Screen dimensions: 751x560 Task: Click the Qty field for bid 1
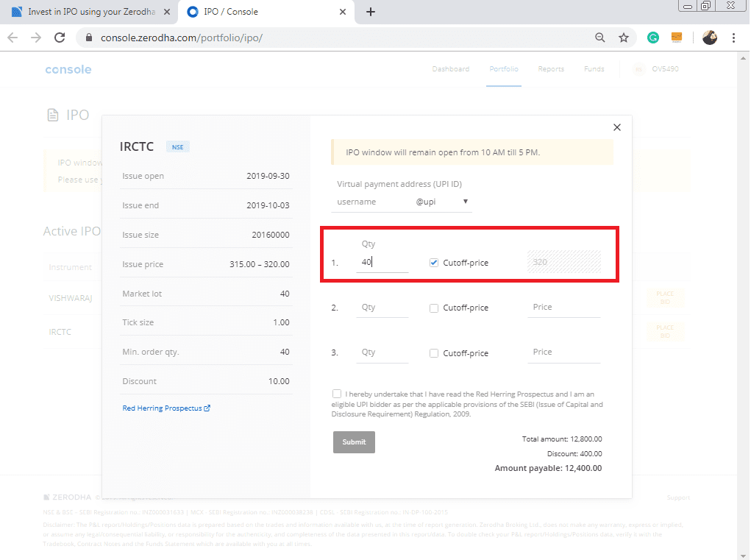(x=382, y=262)
